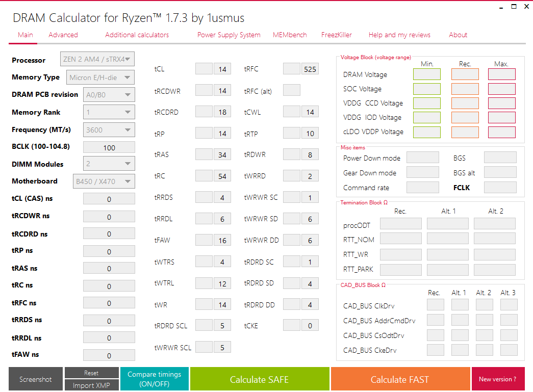Expand the Memory Rank dropdown
This screenshot has width=533, height=392.
pyautogui.click(x=109, y=112)
